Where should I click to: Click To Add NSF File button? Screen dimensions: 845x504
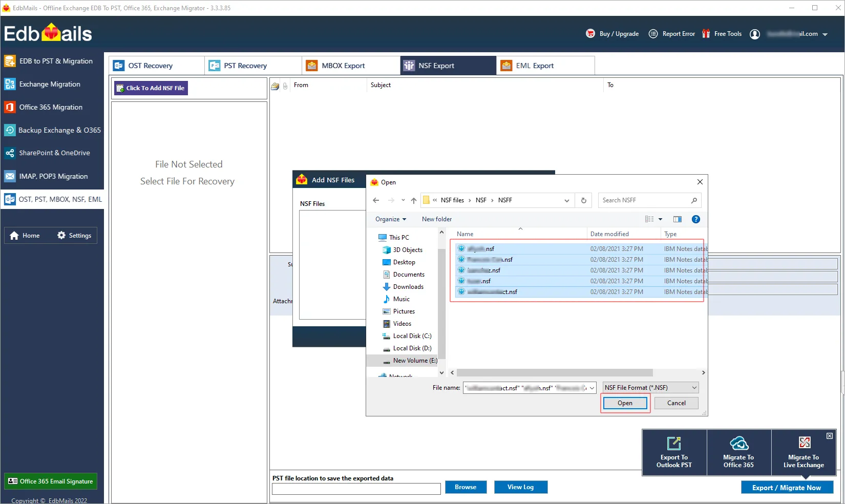(x=151, y=88)
